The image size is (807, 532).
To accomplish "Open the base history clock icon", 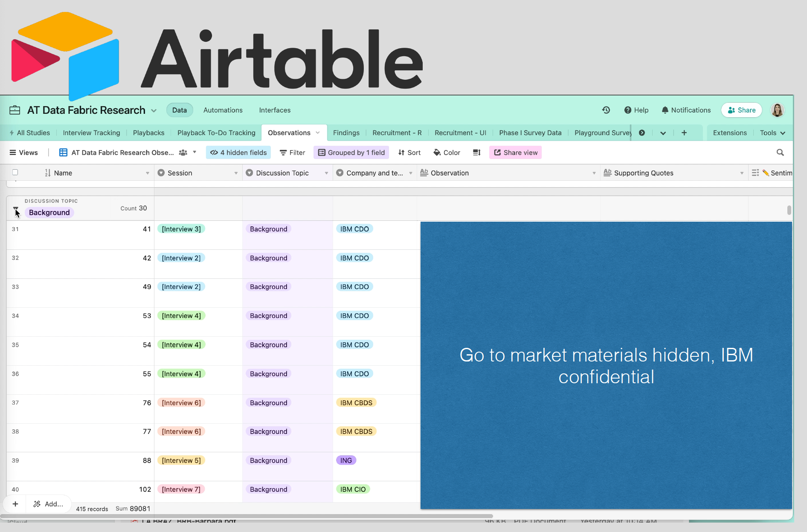I will 606,110.
